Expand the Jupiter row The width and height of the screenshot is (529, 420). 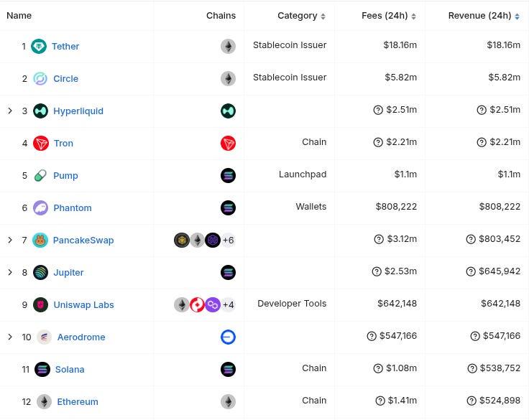click(10, 272)
